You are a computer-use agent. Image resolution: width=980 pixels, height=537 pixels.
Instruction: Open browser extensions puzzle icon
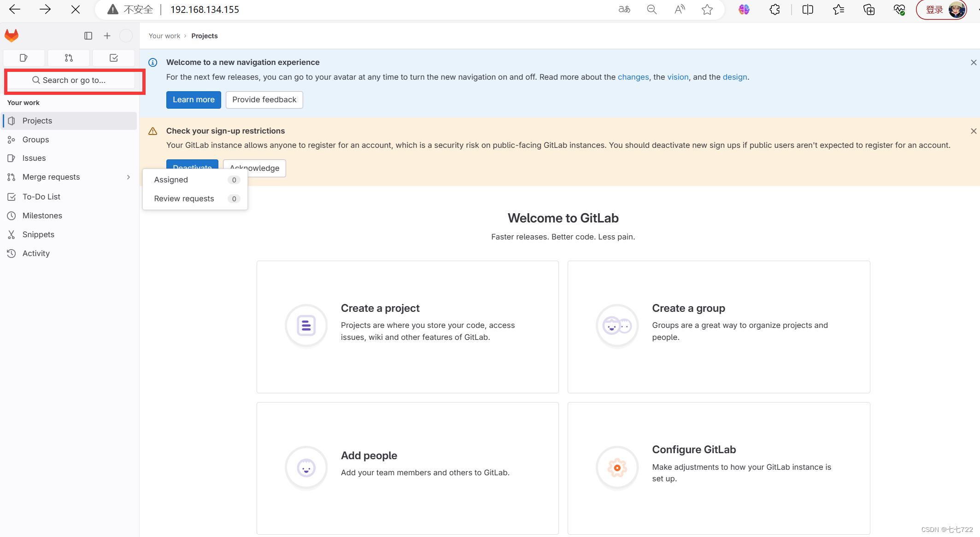(775, 9)
